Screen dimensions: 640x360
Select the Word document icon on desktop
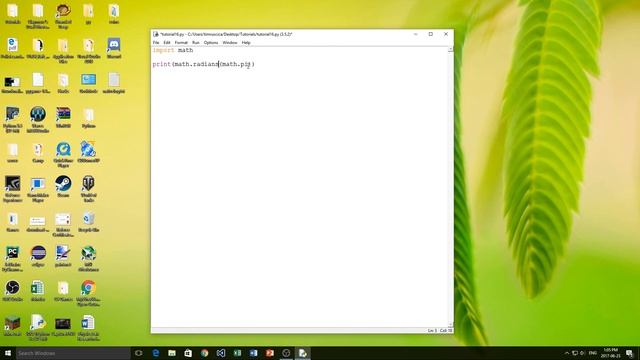pos(89,327)
